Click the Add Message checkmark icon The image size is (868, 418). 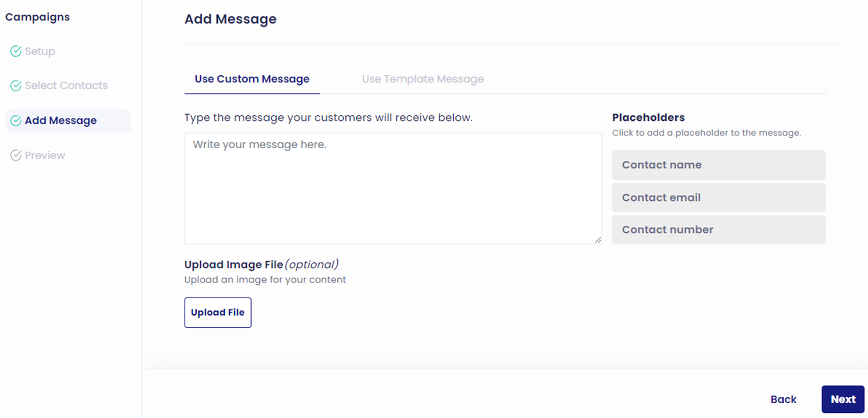[16, 120]
